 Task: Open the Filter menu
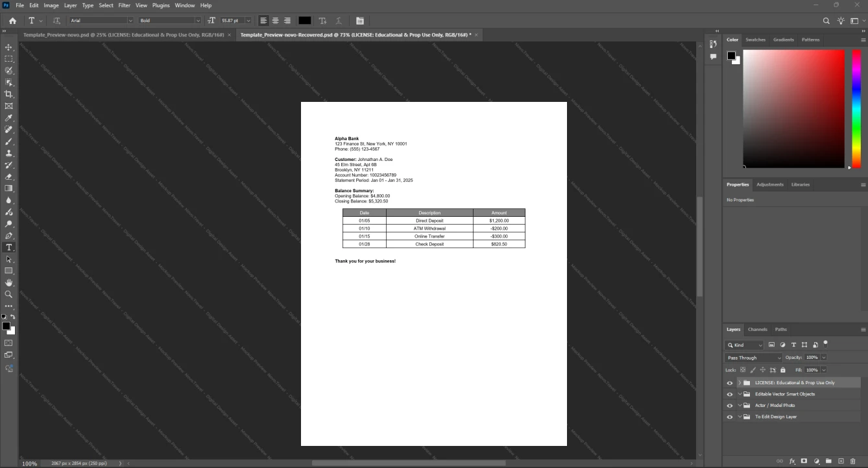click(x=125, y=5)
